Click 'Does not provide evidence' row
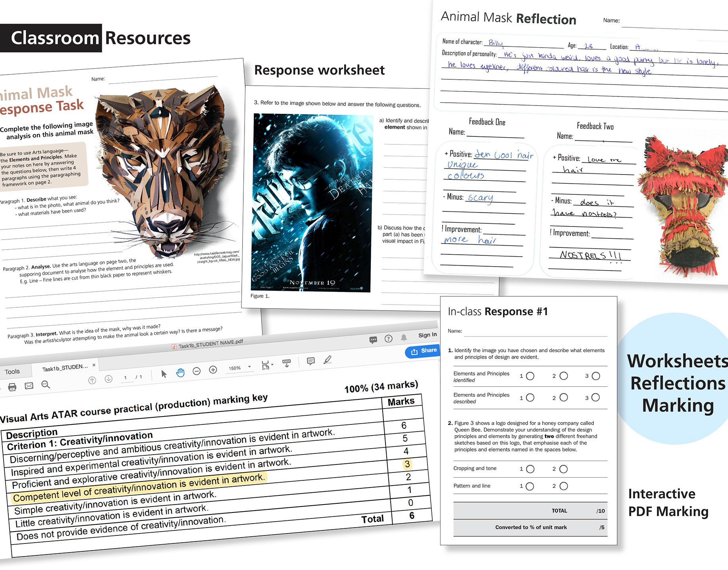This screenshot has height=570, width=728. (x=121, y=528)
